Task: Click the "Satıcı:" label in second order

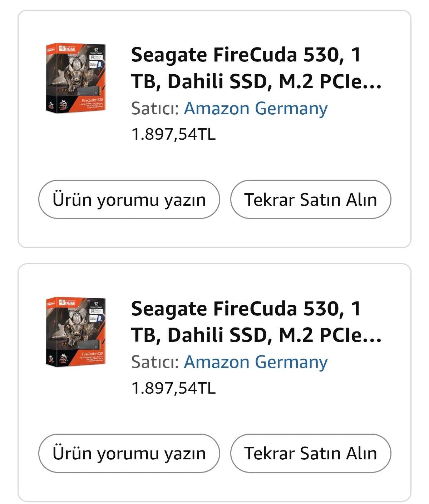Action: coord(155,362)
